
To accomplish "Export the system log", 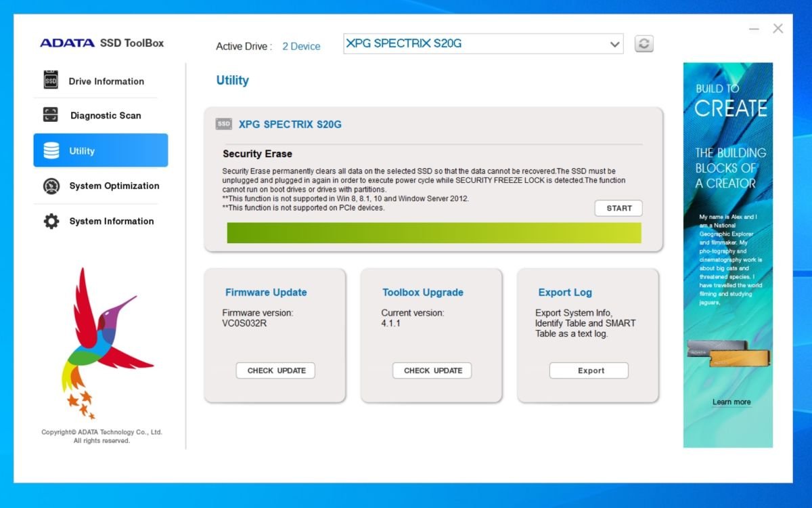I will tap(589, 371).
